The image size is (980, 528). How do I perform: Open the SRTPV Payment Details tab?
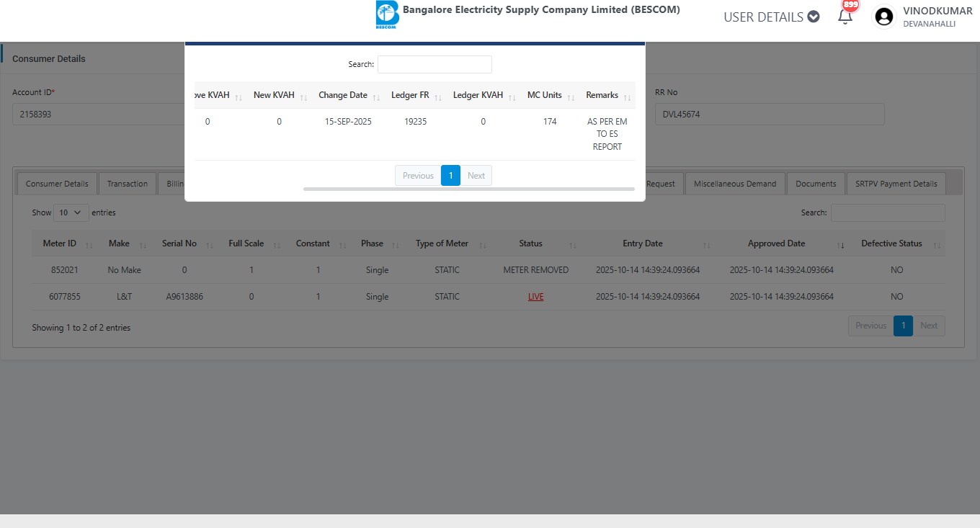point(896,184)
